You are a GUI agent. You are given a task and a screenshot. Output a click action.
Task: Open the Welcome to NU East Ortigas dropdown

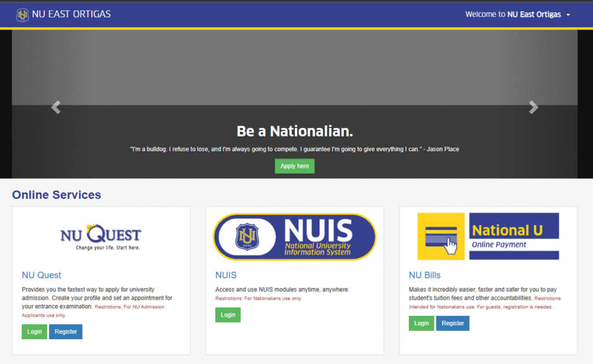(x=517, y=14)
